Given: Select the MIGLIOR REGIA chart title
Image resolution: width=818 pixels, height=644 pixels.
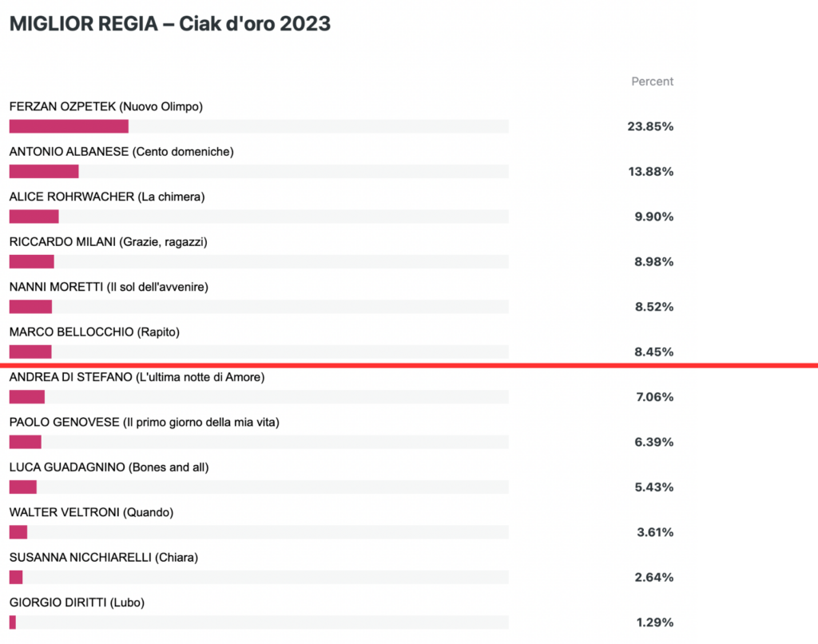Looking at the screenshot, I should (x=170, y=23).
